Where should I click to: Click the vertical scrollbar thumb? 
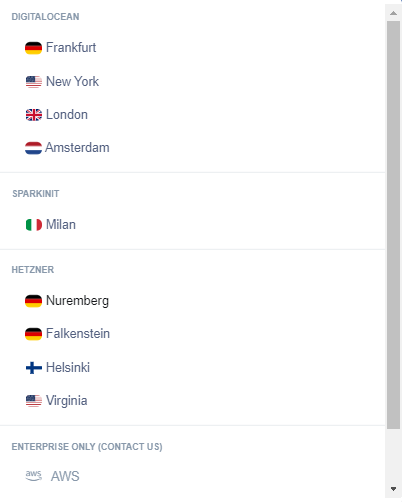393,225
